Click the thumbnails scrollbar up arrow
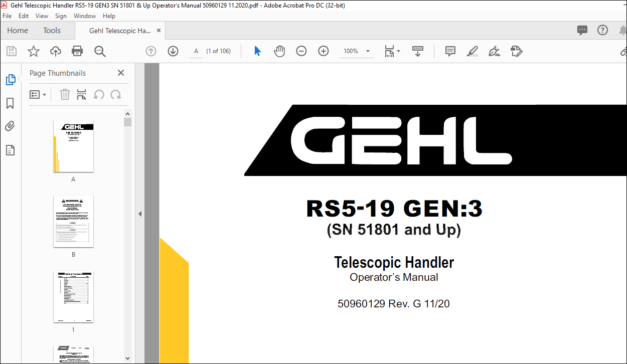 [127, 113]
